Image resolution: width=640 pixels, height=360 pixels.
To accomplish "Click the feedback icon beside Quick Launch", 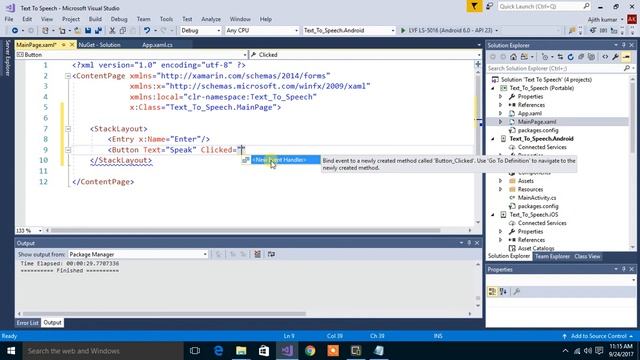I will (x=489, y=6).
